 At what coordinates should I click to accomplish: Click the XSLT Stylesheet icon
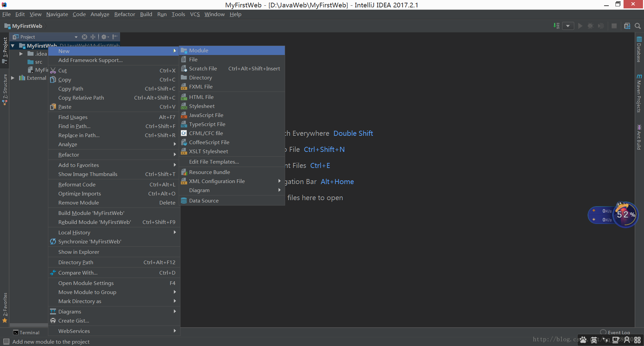coord(184,151)
